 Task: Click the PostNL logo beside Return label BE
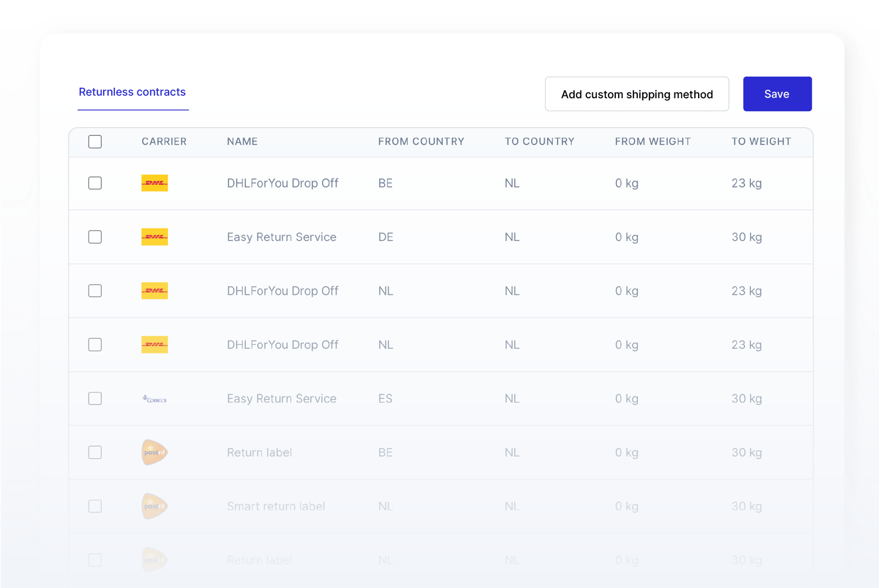coord(155,452)
